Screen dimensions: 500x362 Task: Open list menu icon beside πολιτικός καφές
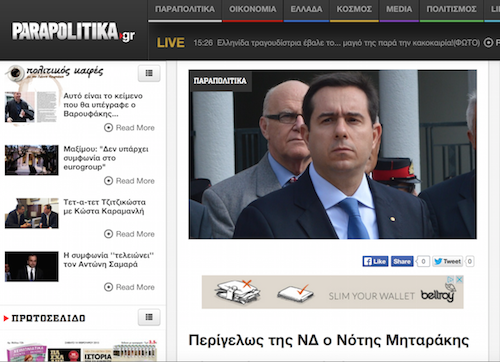click(x=149, y=73)
